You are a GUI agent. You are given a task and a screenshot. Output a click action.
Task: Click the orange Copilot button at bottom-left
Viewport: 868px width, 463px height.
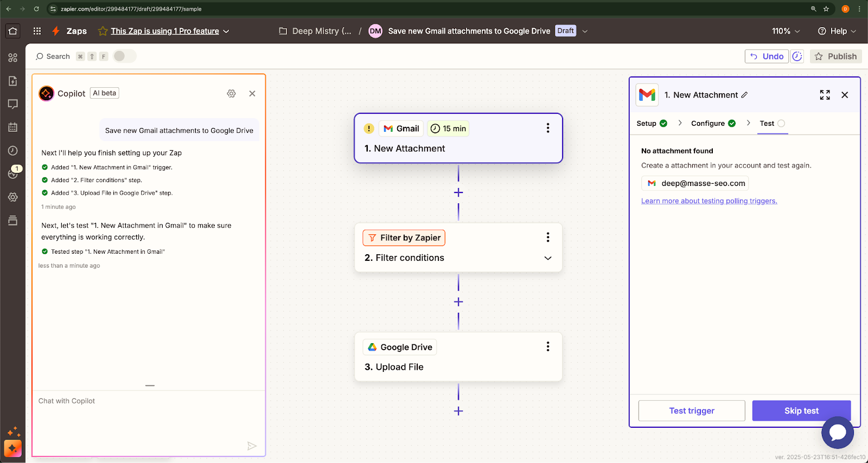pyautogui.click(x=13, y=448)
